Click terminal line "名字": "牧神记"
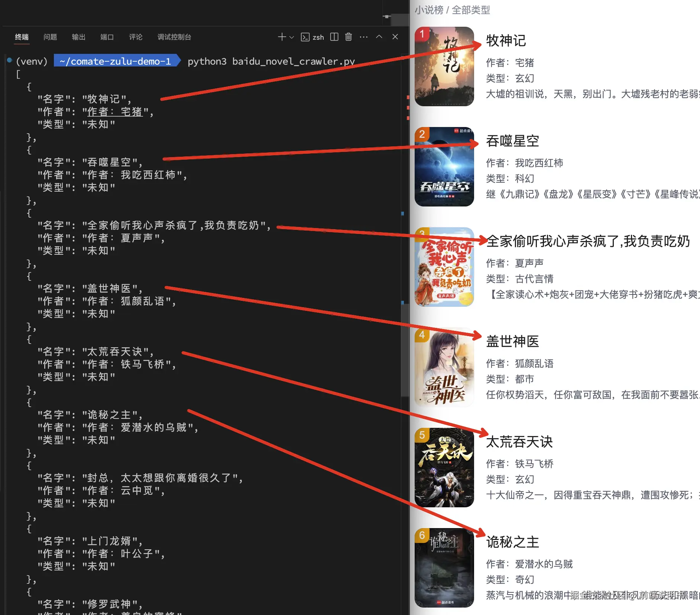700x615 pixels. (84, 99)
